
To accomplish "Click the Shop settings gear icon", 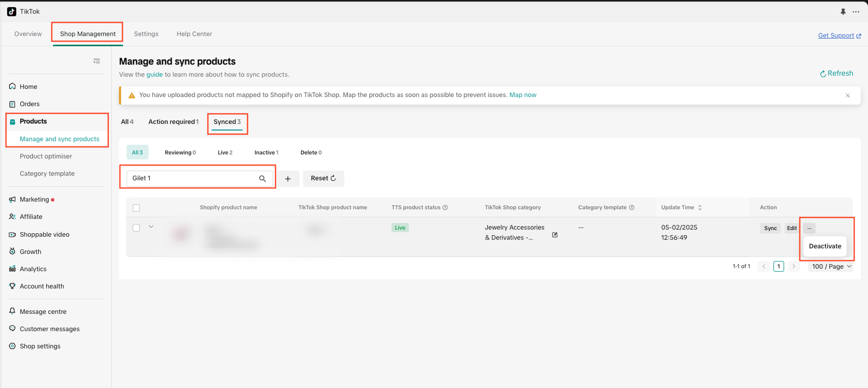I will (x=12, y=346).
